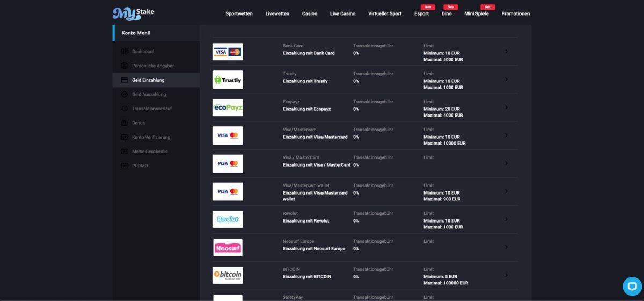Click the Konto Verifizierung checkmark icon
This screenshot has width=644, height=301.
tap(125, 137)
